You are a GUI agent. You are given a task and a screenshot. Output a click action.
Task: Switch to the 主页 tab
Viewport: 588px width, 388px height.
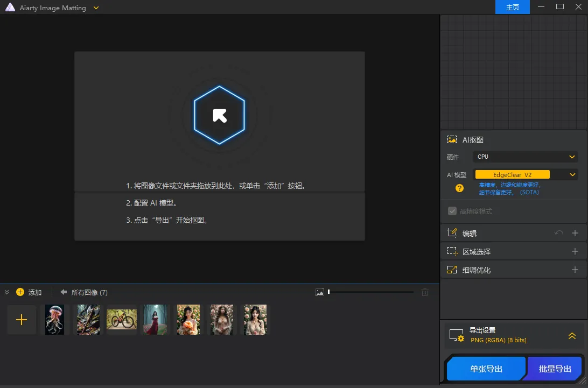click(512, 7)
